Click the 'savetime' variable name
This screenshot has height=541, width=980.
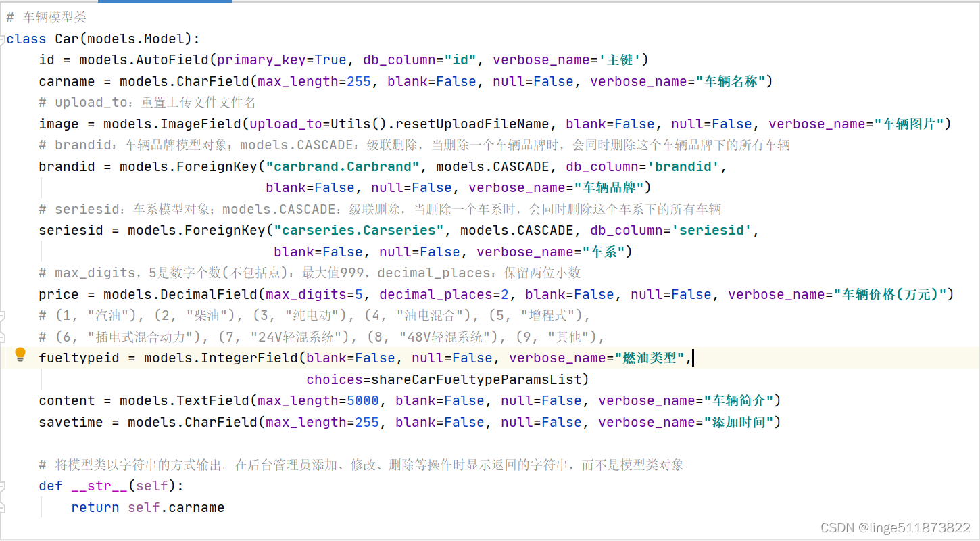coord(71,423)
